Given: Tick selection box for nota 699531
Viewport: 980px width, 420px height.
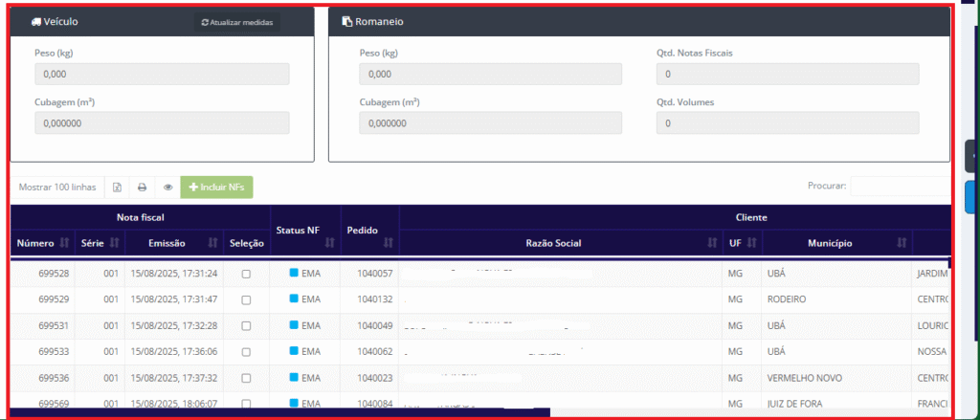Looking at the screenshot, I should coord(246,326).
